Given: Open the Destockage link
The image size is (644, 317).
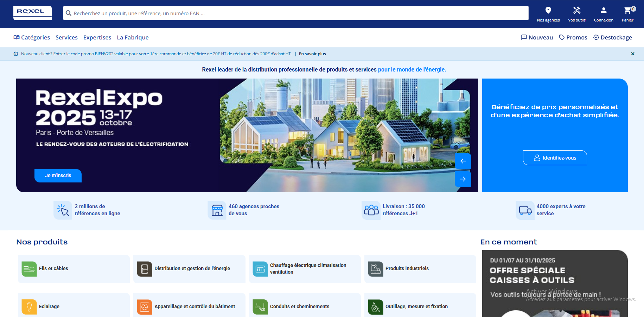Looking at the screenshot, I should pos(612,37).
